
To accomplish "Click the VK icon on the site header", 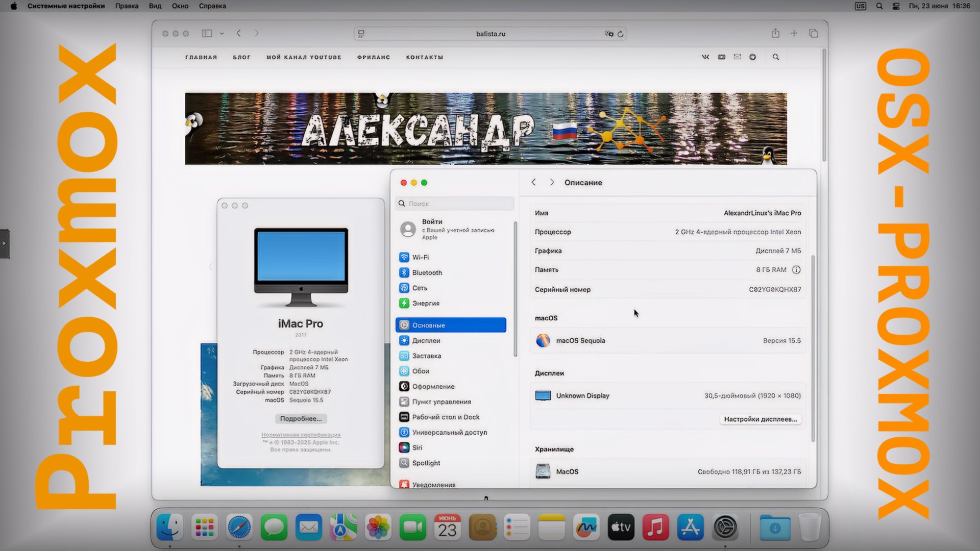I will coord(705,57).
